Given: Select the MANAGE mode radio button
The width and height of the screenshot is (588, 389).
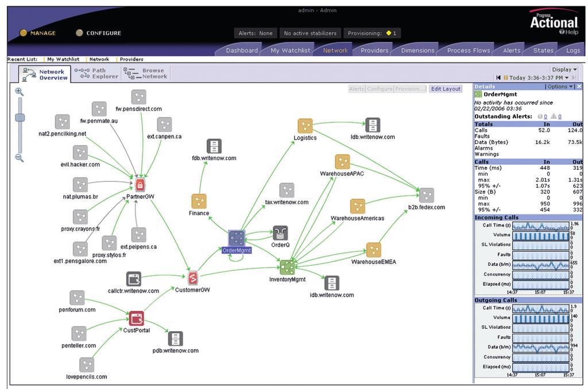Looking at the screenshot, I should [x=23, y=33].
